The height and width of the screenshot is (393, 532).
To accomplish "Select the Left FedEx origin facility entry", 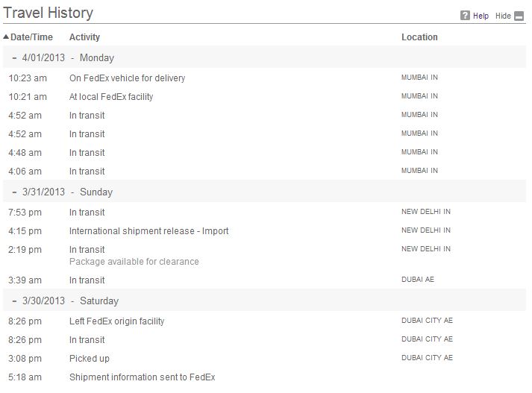I will click(116, 321).
